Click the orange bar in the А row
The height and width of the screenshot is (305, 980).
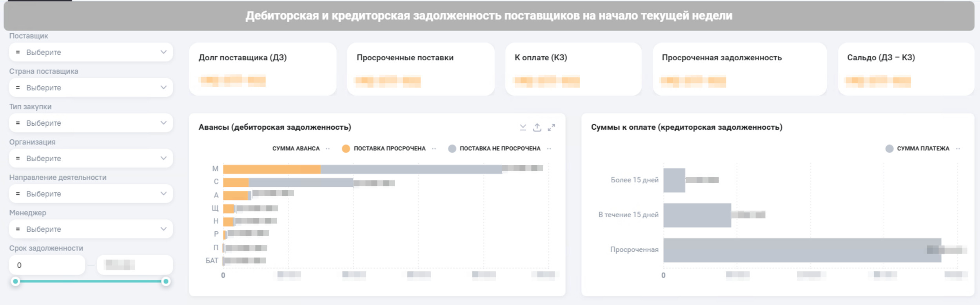pos(236,195)
